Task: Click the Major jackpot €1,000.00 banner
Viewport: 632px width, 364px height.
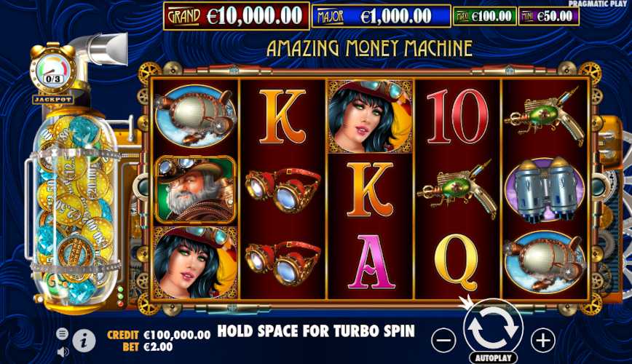Action: point(381,17)
